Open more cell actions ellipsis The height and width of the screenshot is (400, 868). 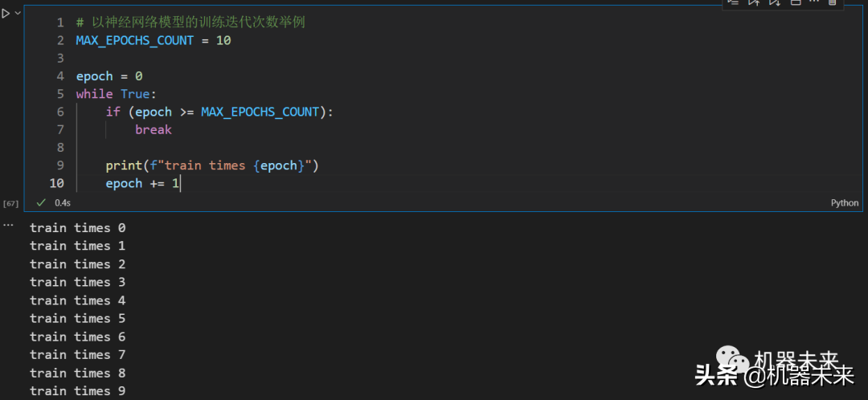pos(813,3)
